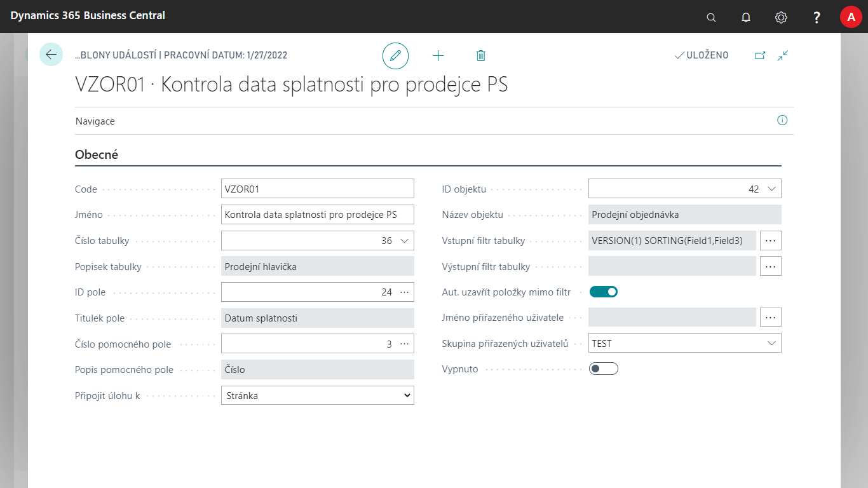This screenshot has width=868, height=488.
Task: Expand the ID objektu dropdown arrow
Action: 771,189
